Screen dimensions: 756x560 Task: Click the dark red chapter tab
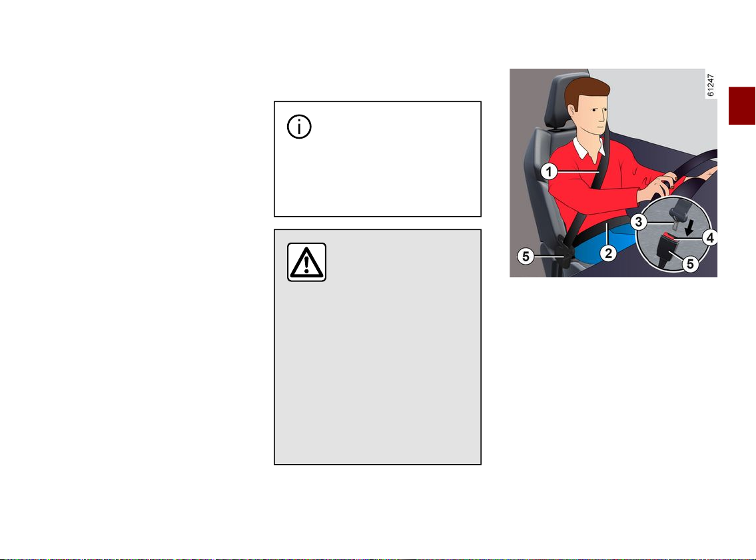coord(741,106)
